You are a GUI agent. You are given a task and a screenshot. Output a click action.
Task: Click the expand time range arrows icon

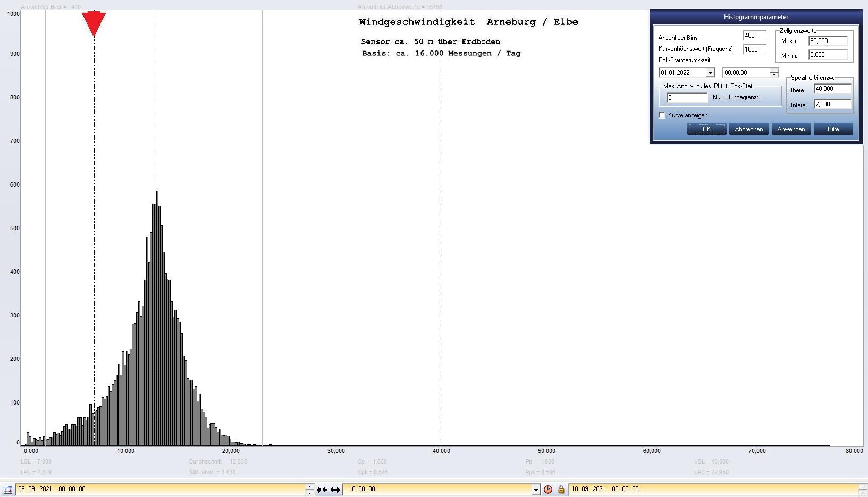click(x=335, y=490)
